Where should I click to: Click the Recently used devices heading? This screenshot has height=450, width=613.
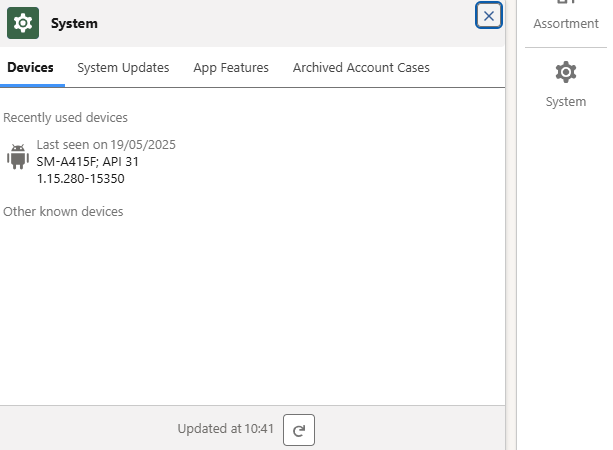coord(65,118)
